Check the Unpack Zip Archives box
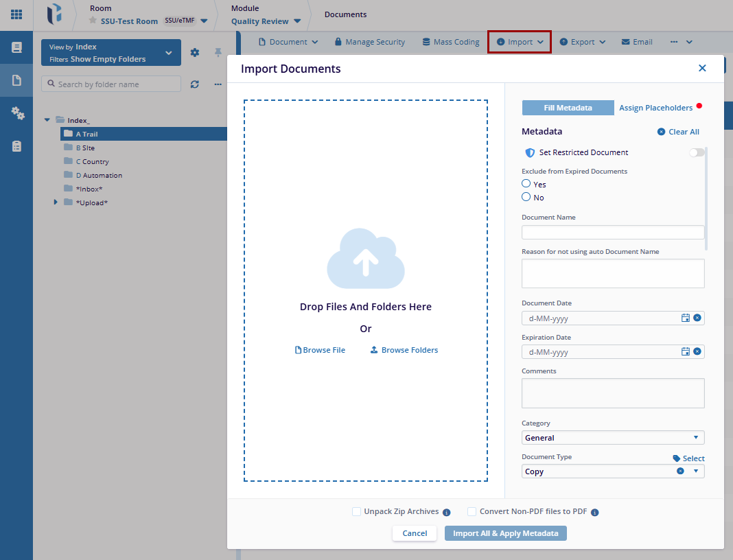The image size is (733, 560). coord(356,512)
